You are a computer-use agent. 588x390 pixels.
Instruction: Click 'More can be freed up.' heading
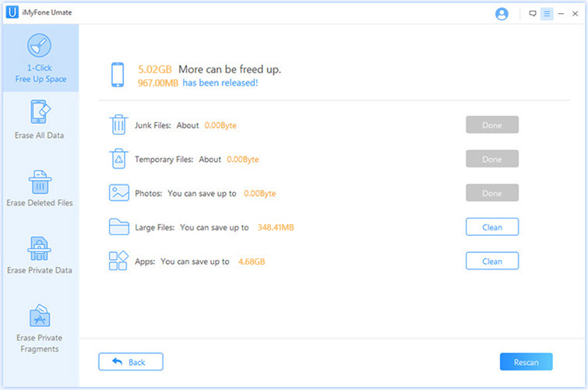click(x=230, y=69)
